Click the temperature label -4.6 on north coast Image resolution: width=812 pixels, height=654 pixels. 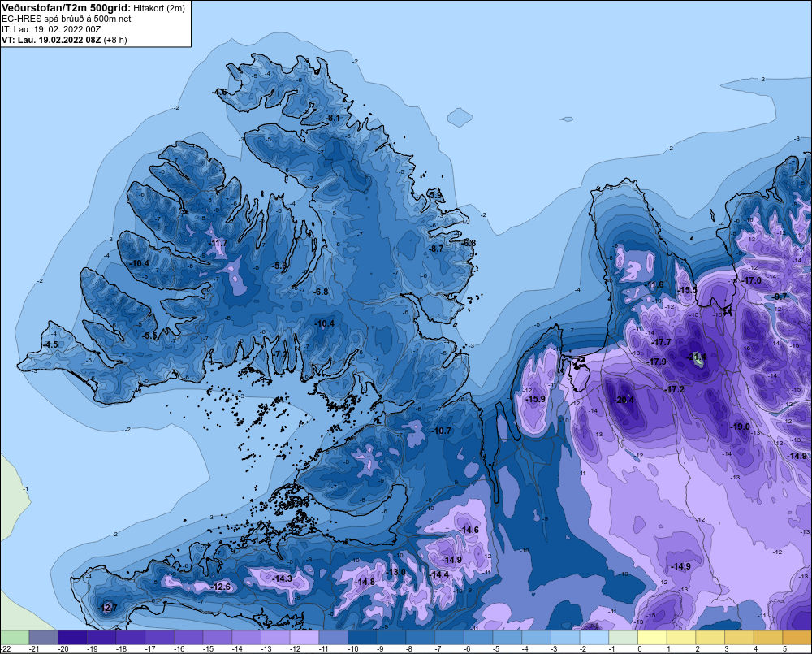(219, 92)
